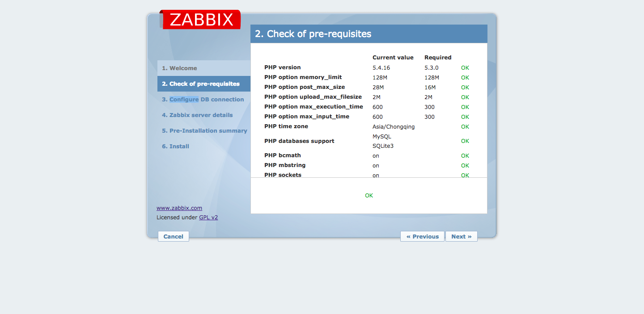This screenshot has width=644, height=314.
Task: Click the OK status for PHP version
Action: [x=465, y=68]
